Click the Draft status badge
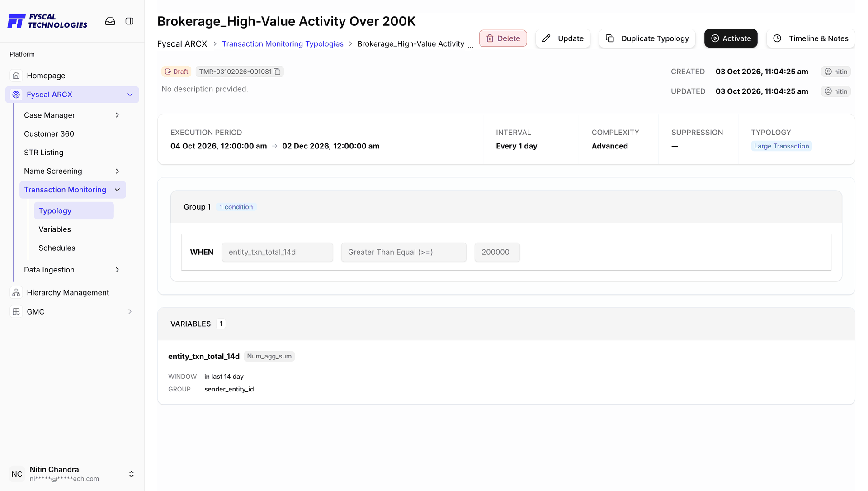868x491 pixels. [x=176, y=72]
